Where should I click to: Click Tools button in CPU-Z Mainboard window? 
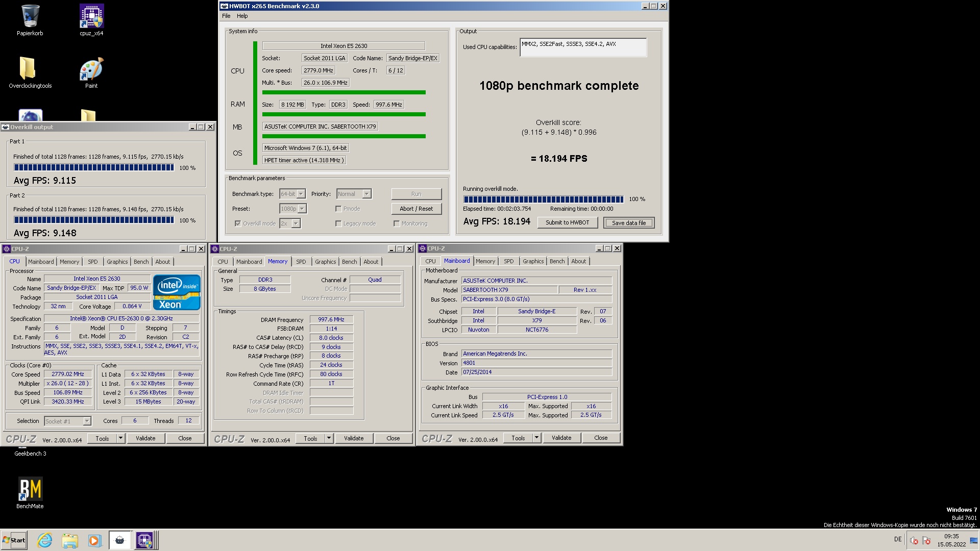coord(519,438)
